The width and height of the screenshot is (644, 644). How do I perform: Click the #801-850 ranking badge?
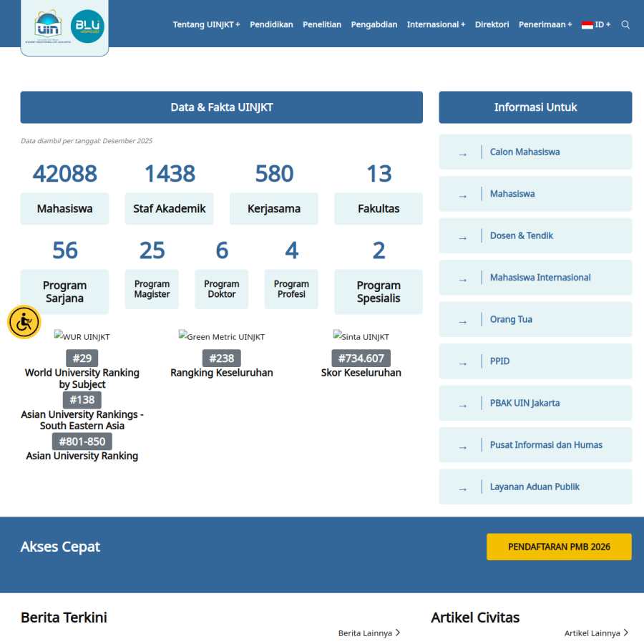tap(82, 441)
